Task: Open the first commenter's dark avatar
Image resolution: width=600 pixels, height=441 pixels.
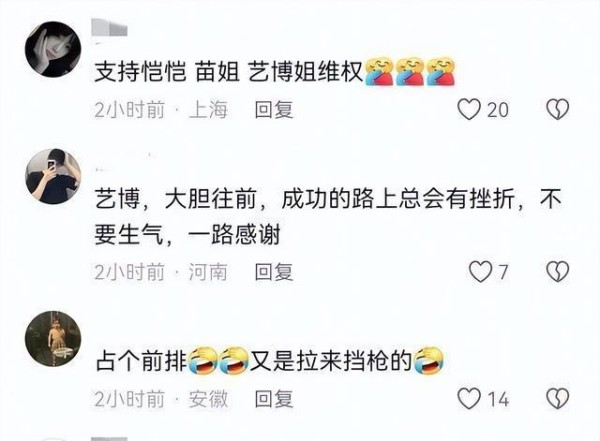Action: pos(53,49)
